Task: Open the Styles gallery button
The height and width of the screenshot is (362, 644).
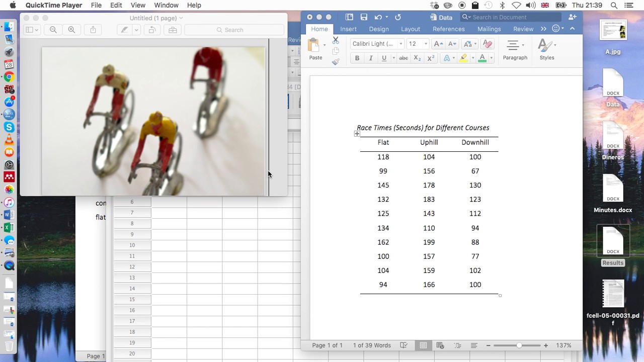Action: (547, 50)
